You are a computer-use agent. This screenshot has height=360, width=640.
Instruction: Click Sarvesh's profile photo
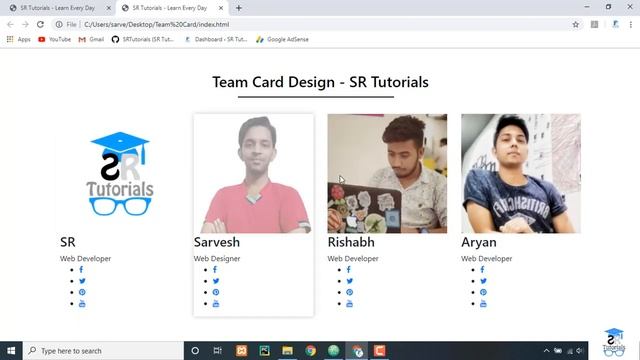pyautogui.click(x=253, y=173)
